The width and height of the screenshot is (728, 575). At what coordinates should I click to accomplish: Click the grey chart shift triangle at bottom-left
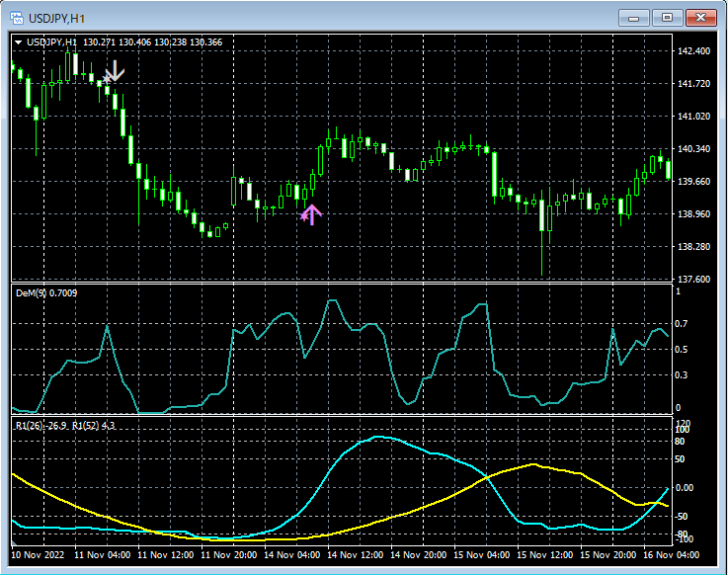[15, 542]
